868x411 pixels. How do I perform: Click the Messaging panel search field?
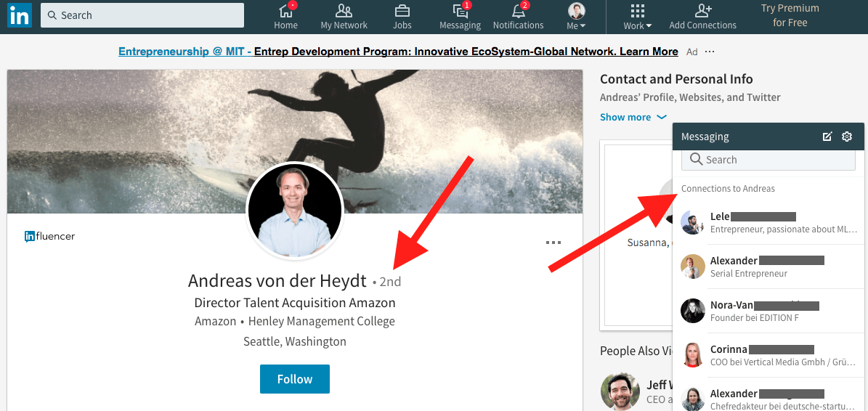(768, 160)
